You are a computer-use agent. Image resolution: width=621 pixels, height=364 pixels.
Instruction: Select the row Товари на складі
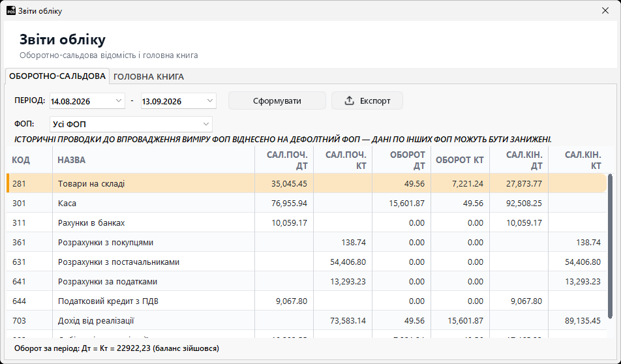click(x=307, y=183)
